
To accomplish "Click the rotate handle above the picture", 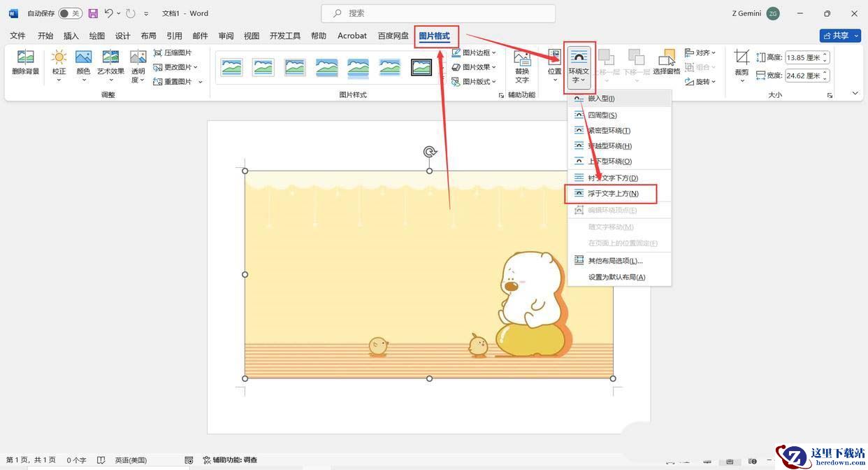I will click(430, 152).
